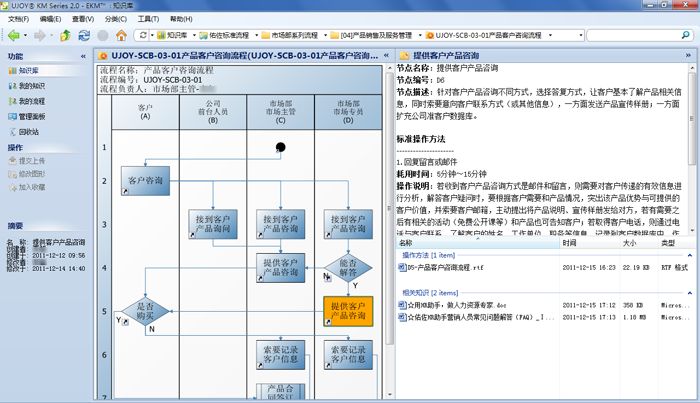The image size is (700, 403).
Task: Click the 知识库 breadcrumb segment
Action: point(172,35)
